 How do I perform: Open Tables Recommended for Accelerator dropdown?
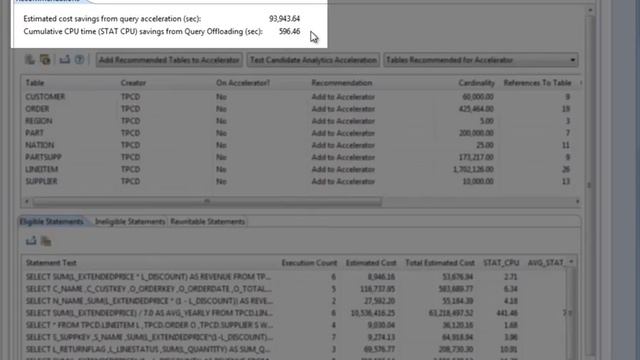point(481,60)
